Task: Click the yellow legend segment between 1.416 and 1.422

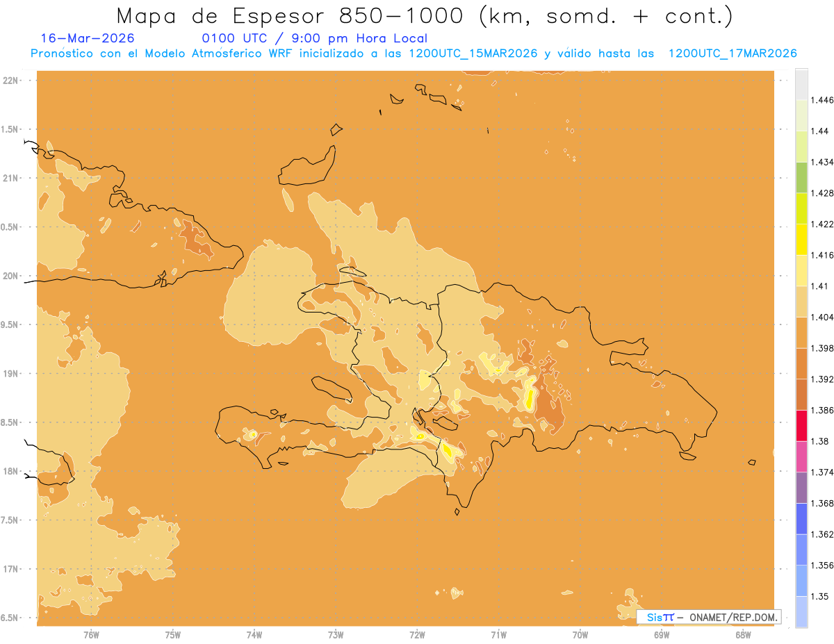Action: pos(801,240)
